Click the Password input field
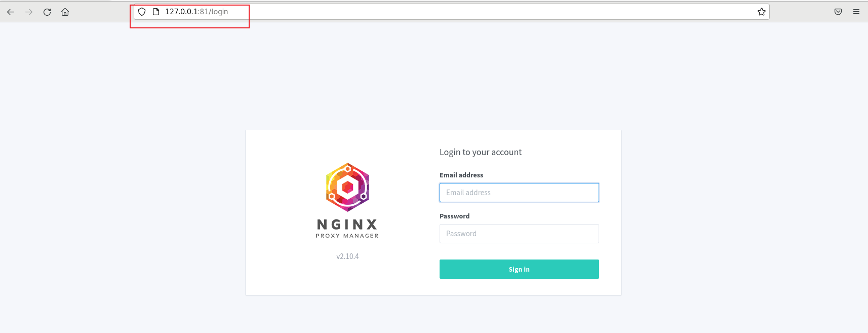The height and width of the screenshot is (333, 868). (x=519, y=234)
